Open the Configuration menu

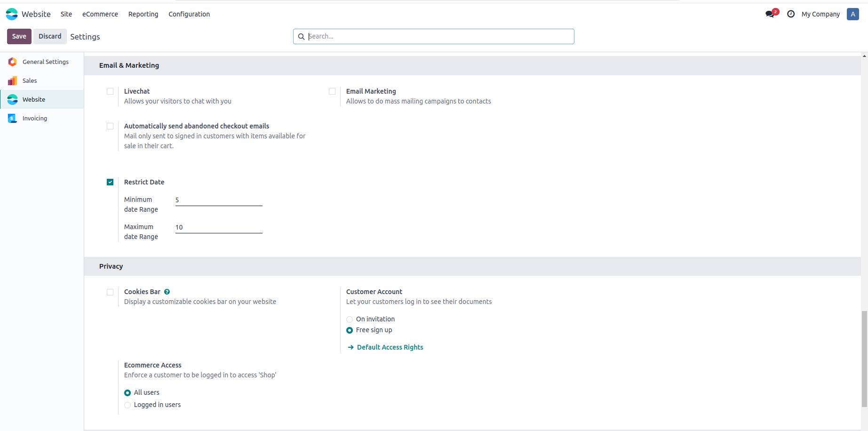[189, 14]
